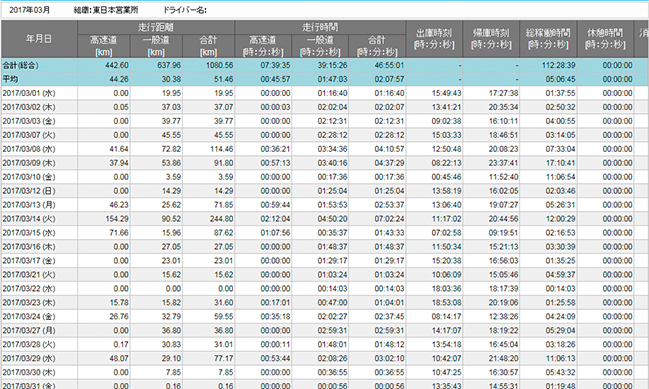The height and width of the screenshot is (389, 649).
Task: Click average operating time 05:06:45
Action: (x=560, y=79)
